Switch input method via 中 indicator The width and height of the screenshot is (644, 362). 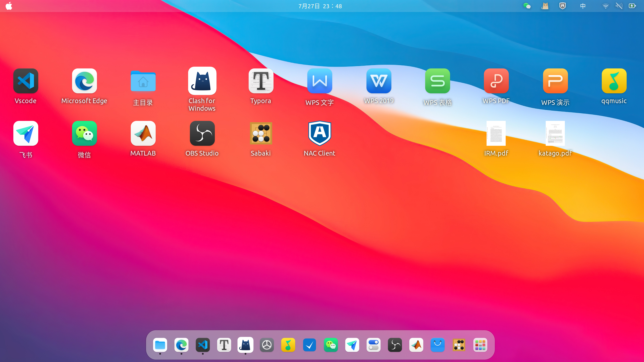coord(583,6)
